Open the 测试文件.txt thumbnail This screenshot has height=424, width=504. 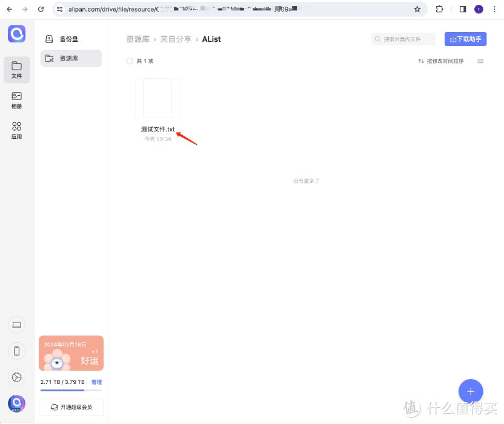158,98
